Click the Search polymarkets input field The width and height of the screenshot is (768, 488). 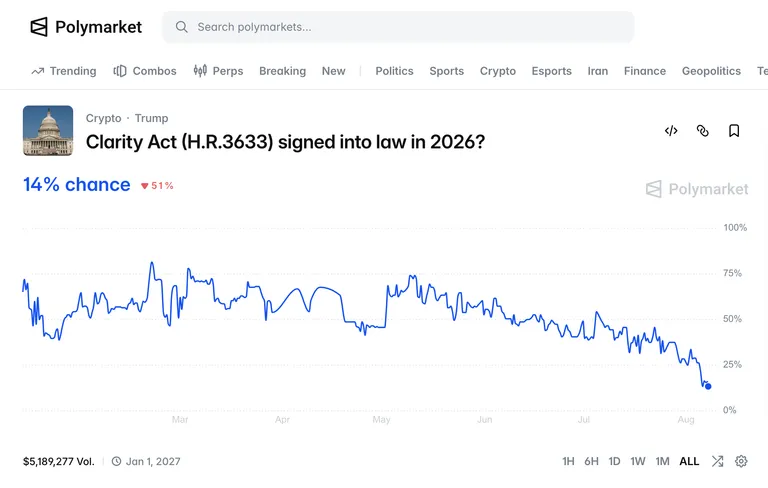(x=398, y=27)
